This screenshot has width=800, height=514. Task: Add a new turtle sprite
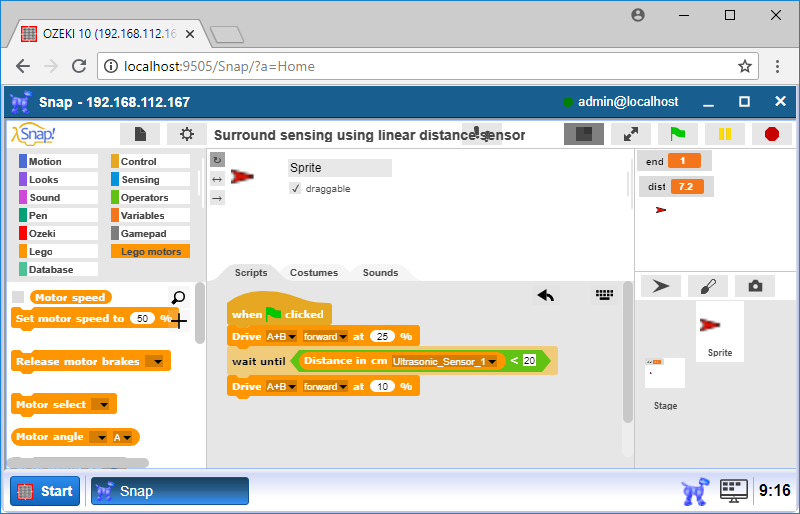point(661,286)
